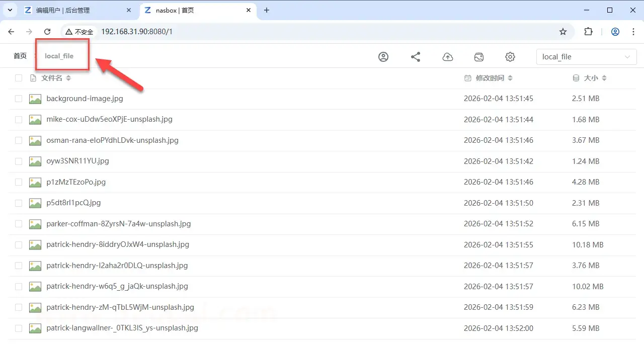The width and height of the screenshot is (644, 345).
Task: Click the browser extensions puzzle icon
Action: 588,32
